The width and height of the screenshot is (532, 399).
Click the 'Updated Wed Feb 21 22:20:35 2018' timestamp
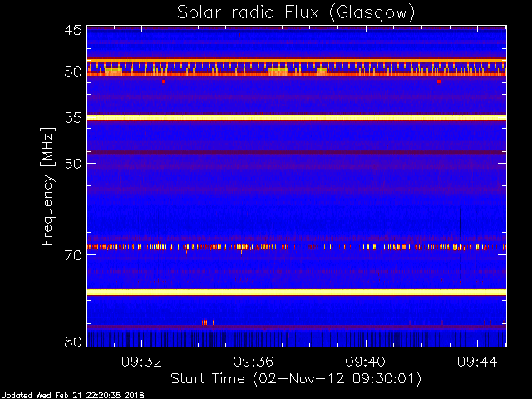pos(72,396)
